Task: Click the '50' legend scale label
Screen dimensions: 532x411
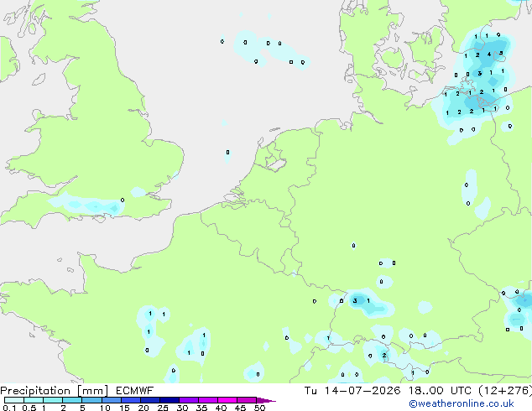Action: 260,408
